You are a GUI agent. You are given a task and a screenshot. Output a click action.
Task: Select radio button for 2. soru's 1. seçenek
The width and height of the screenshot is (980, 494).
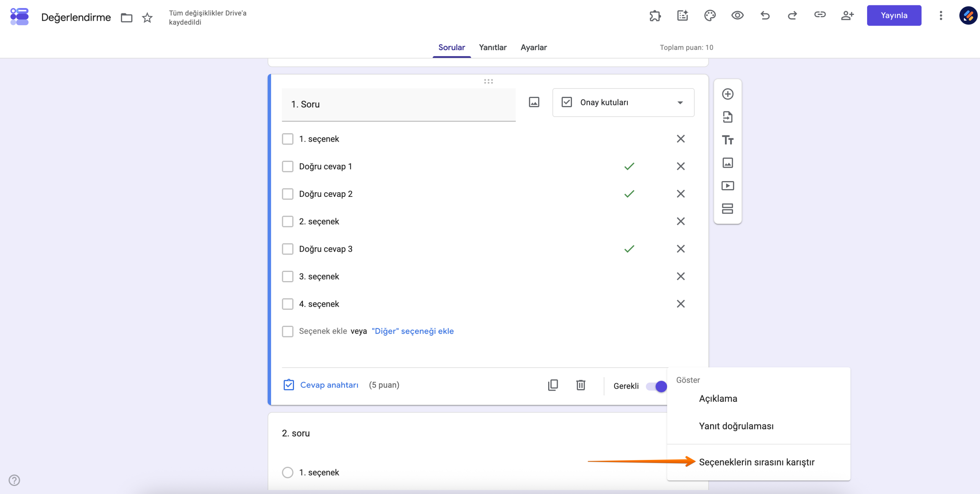tap(287, 473)
